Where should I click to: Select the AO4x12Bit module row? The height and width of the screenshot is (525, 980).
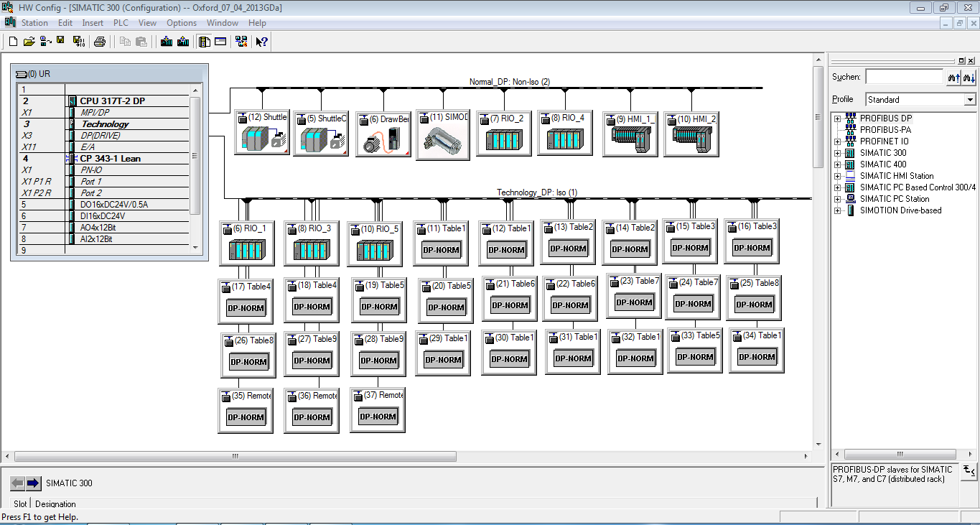[104, 228]
